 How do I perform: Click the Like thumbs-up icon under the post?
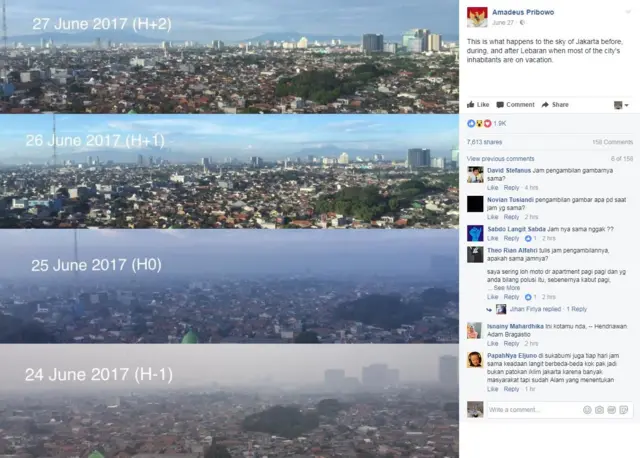pos(471,104)
